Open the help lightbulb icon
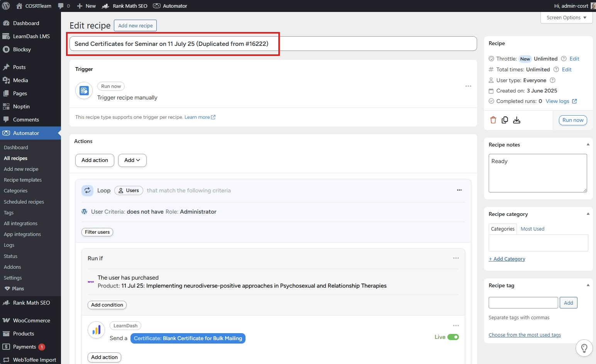Image resolution: width=596 pixels, height=364 pixels. pos(584,348)
